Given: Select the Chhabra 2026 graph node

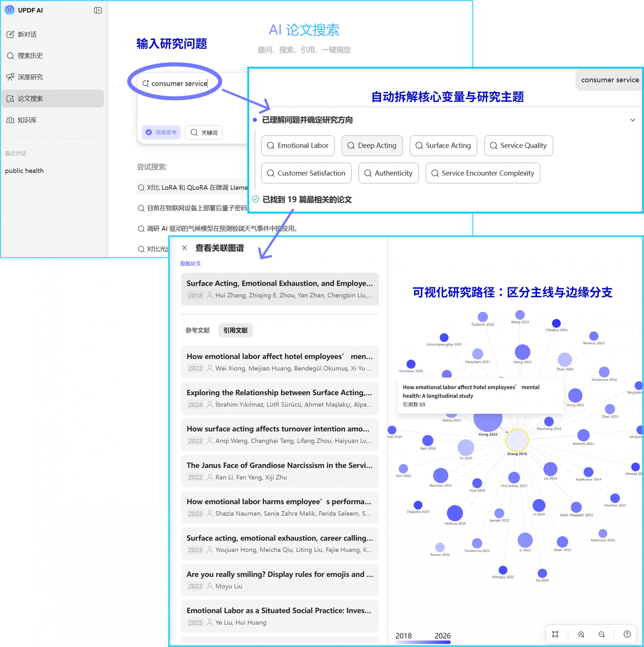Looking at the screenshot, I should coord(556,323).
